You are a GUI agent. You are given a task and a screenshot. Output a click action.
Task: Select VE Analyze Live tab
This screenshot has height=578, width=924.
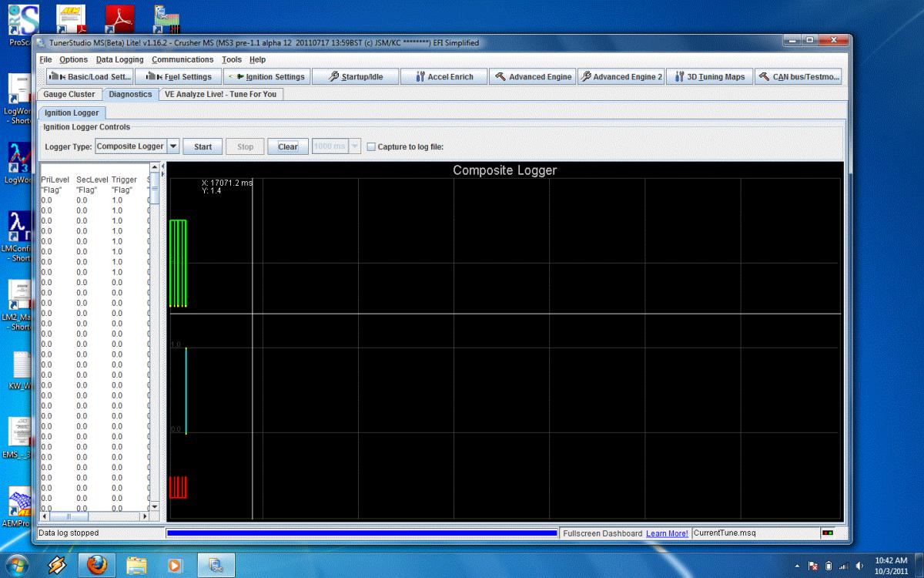coord(220,94)
